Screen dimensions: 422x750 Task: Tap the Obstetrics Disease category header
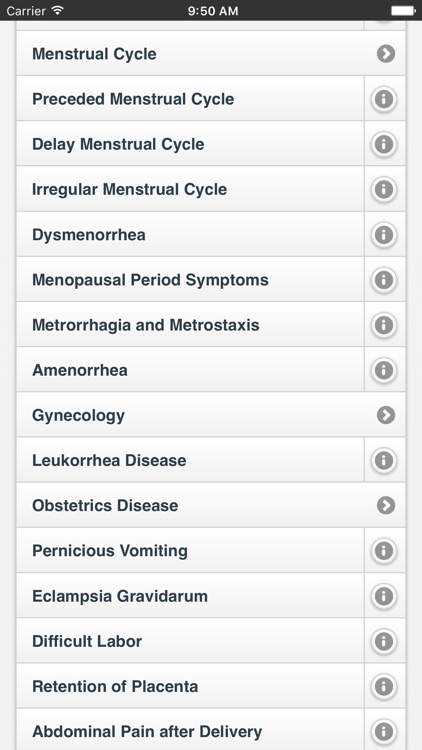[211, 505]
